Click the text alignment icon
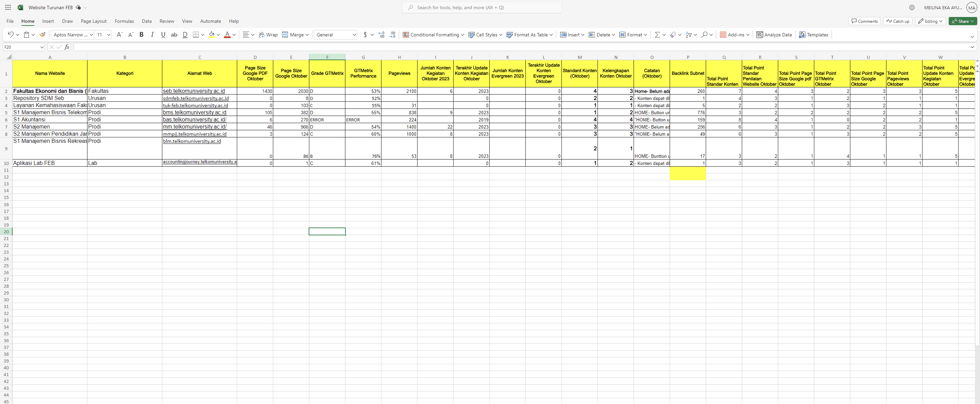 click(246, 35)
